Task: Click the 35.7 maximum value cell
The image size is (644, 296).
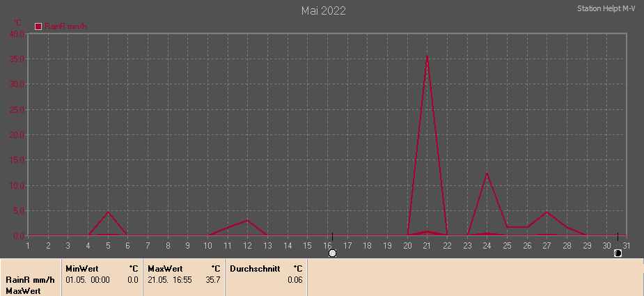Action: coord(213,280)
